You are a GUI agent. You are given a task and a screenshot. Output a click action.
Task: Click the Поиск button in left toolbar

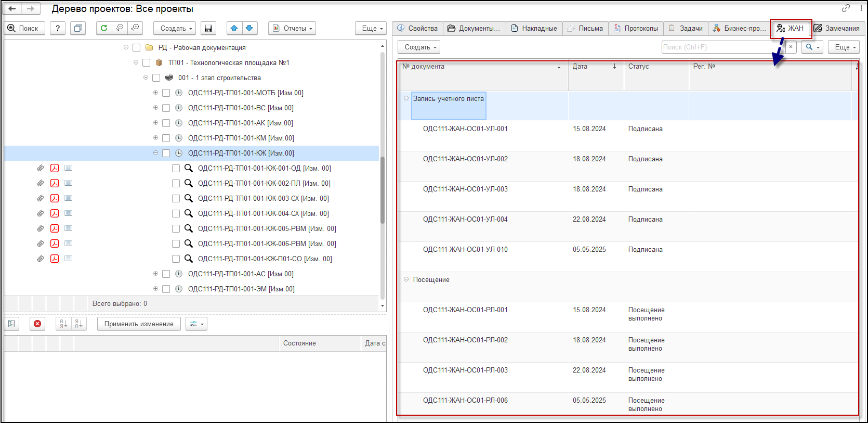[x=24, y=28]
